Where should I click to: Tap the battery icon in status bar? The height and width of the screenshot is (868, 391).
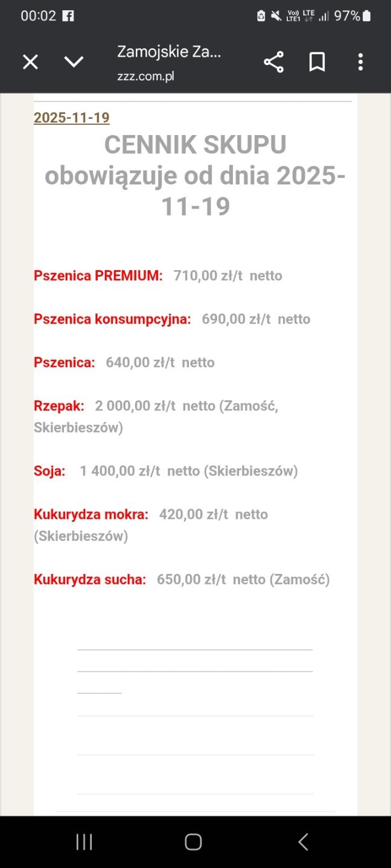tap(367, 16)
